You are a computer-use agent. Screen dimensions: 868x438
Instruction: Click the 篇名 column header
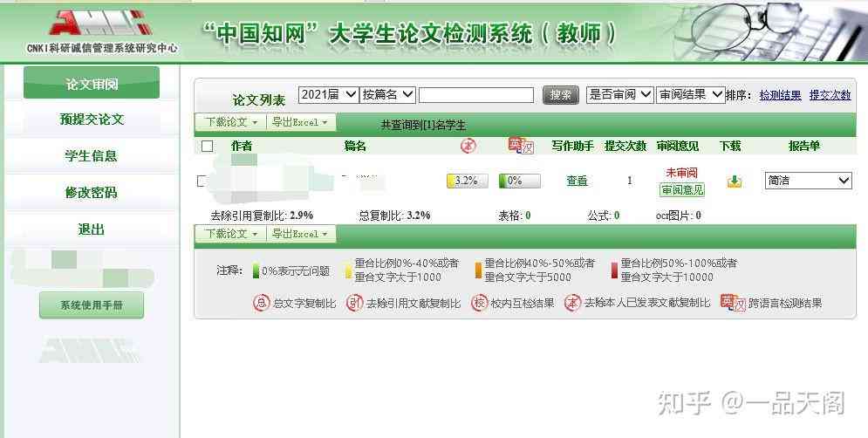[x=355, y=147]
